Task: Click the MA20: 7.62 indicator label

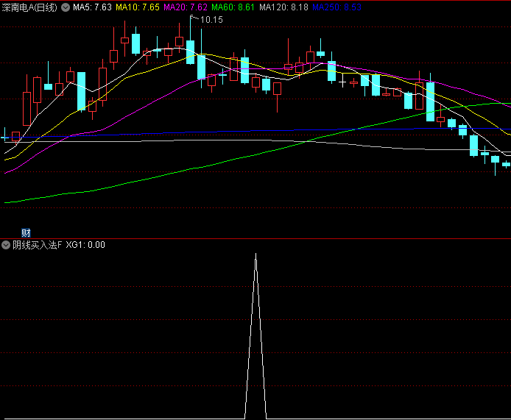Action: pyautogui.click(x=186, y=7)
